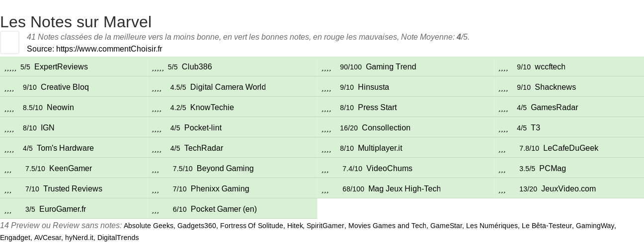Select the Multiplayer.it entry
The image size is (644, 243).
click(x=405, y=148)
